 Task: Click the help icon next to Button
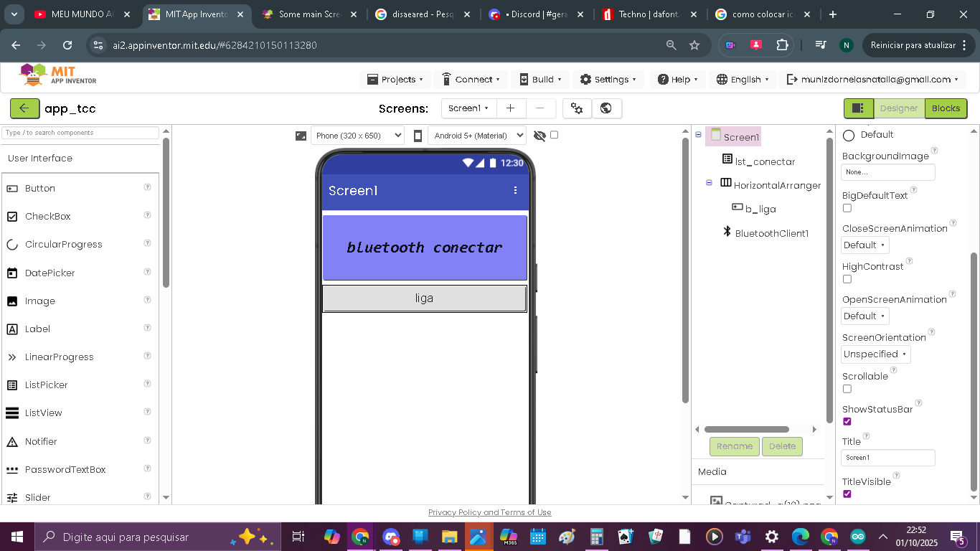tap(147, 187)
